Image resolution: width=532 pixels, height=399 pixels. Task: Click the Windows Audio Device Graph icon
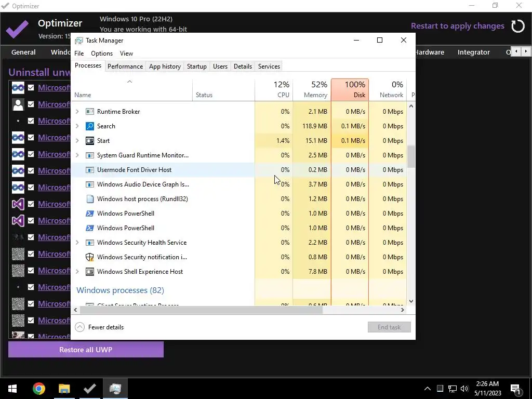(x=89, y=184)
